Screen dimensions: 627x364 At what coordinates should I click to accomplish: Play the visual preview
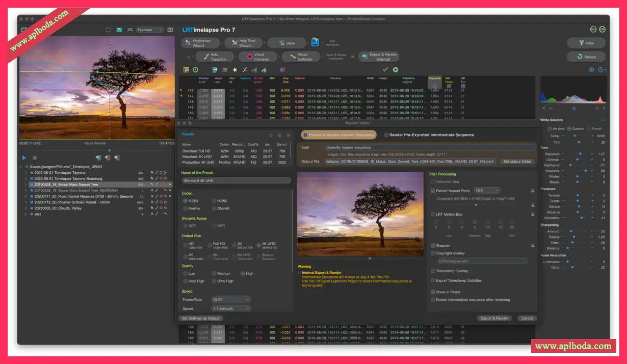tap(24, 158)
